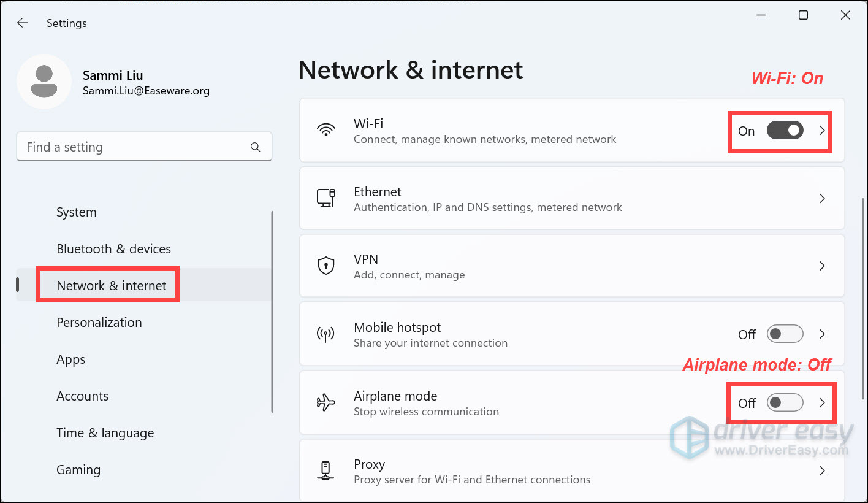Click the Mobile hotspot icon

click(x=325, y=334)
